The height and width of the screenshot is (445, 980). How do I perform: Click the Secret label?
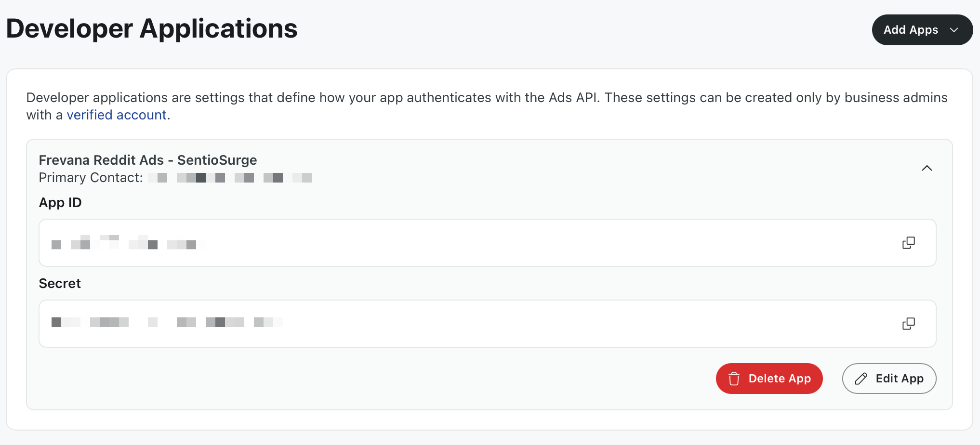60,284
